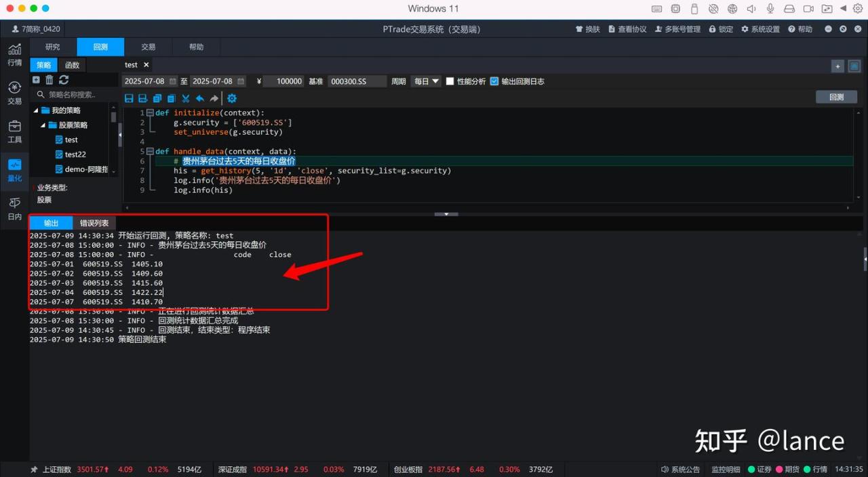This screenshot has height=477, width=868.
Task: Open the 日内 intraday sidebar icon
Action: pos(14,208)
